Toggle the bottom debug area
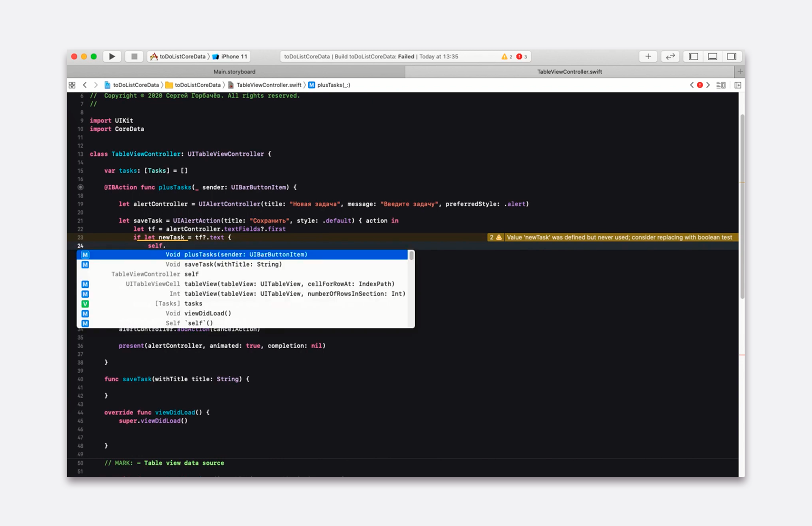Viewport: 812px width, 526px height. coord(713,56)
